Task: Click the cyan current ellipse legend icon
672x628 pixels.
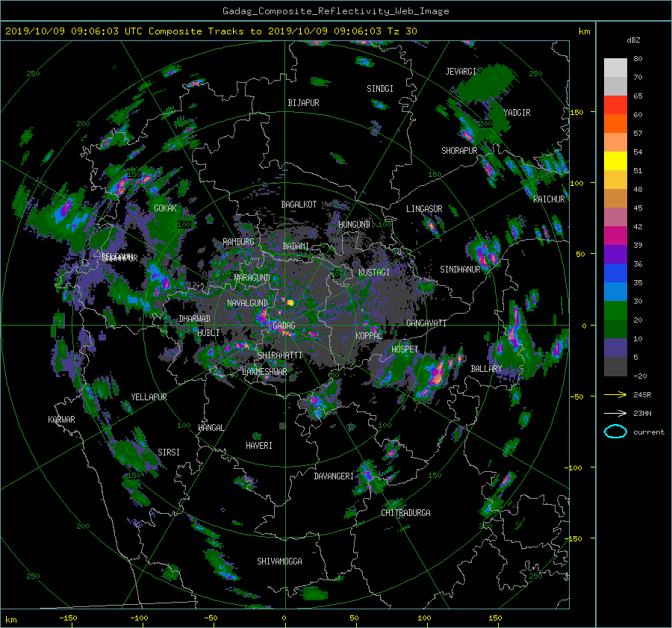Action: point(615,432)
